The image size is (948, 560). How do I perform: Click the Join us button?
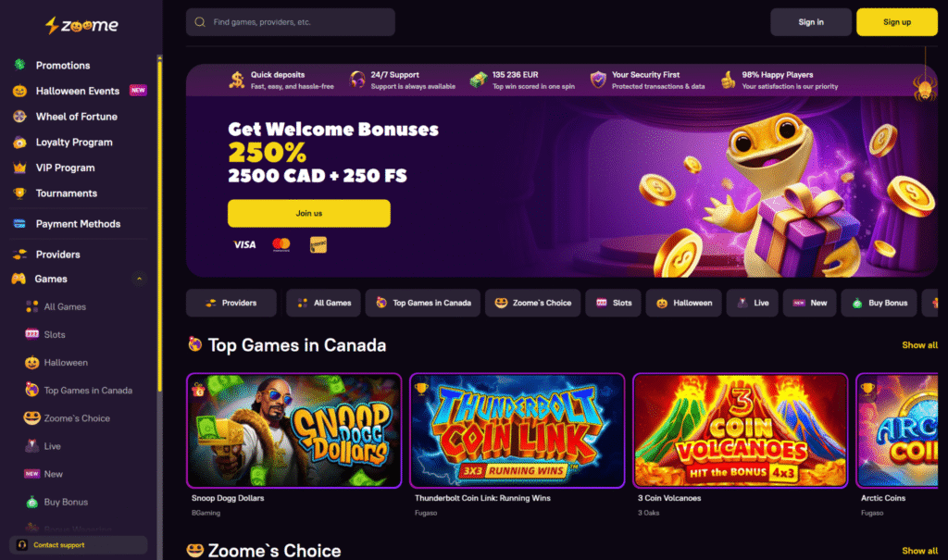(x=309, y=214)
